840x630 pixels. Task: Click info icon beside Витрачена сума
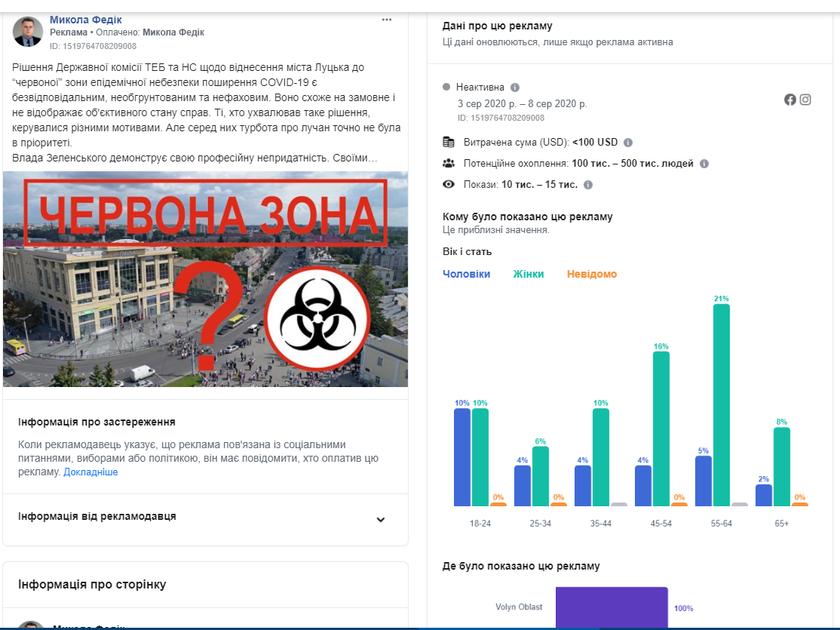pos(628,143)
